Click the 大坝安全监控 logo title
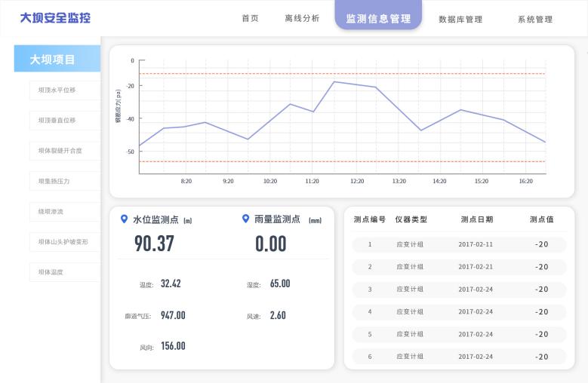Image resolution: width=588 pixels, height=383 pixels. pyautogui.click(x=55, y=18)
